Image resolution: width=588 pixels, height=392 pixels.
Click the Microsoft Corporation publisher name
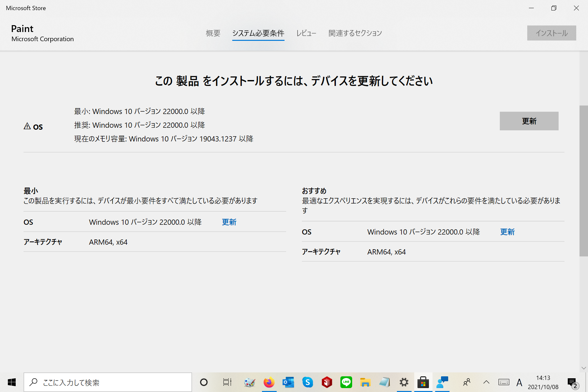point(42,39)
